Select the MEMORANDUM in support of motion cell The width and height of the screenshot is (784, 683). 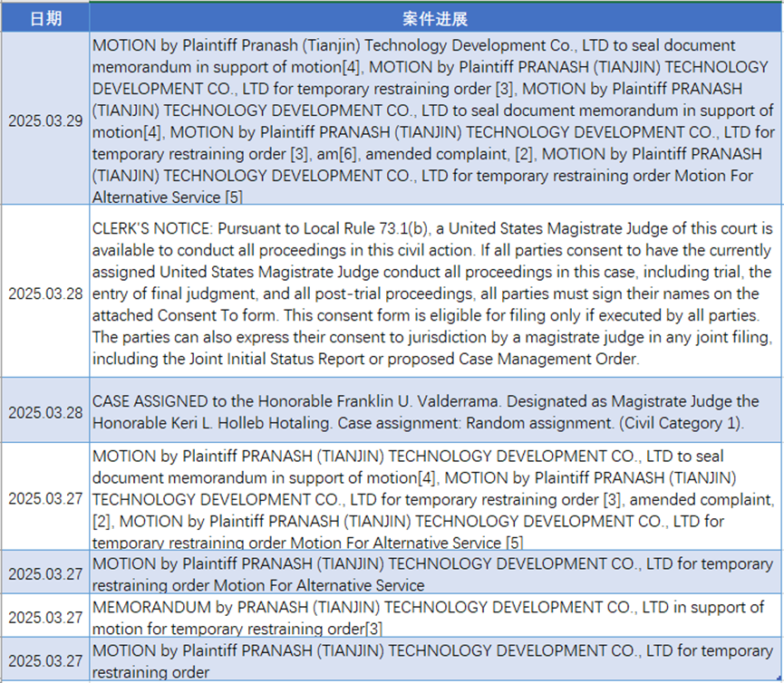click(x=435, y=616)
